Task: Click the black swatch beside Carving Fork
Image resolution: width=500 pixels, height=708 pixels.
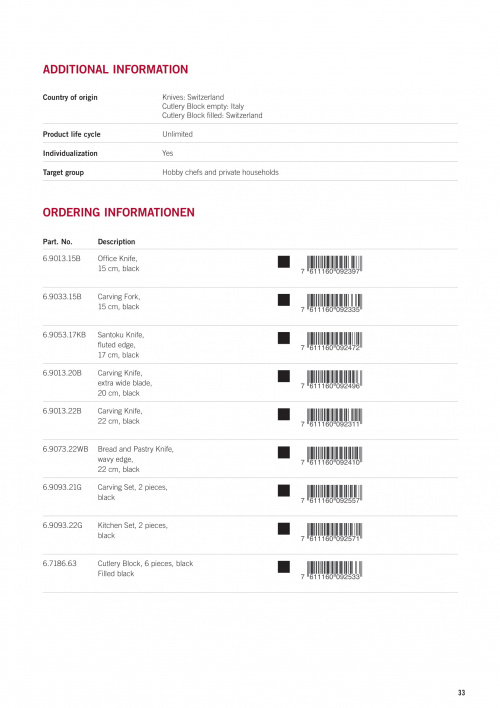Action: pyautogui.click(x=284, y=300)
